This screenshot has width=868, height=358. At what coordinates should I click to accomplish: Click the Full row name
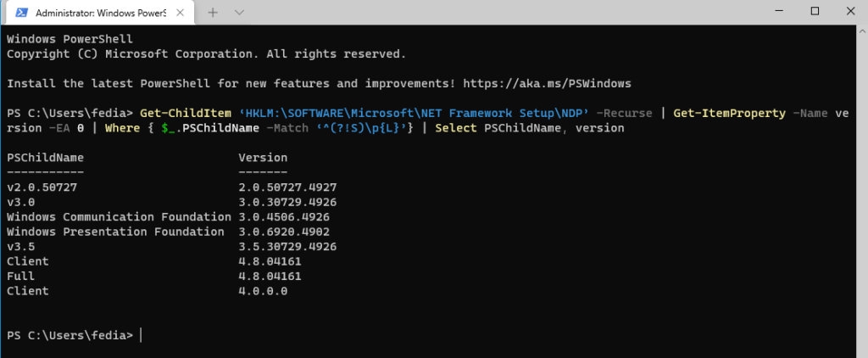20,276
